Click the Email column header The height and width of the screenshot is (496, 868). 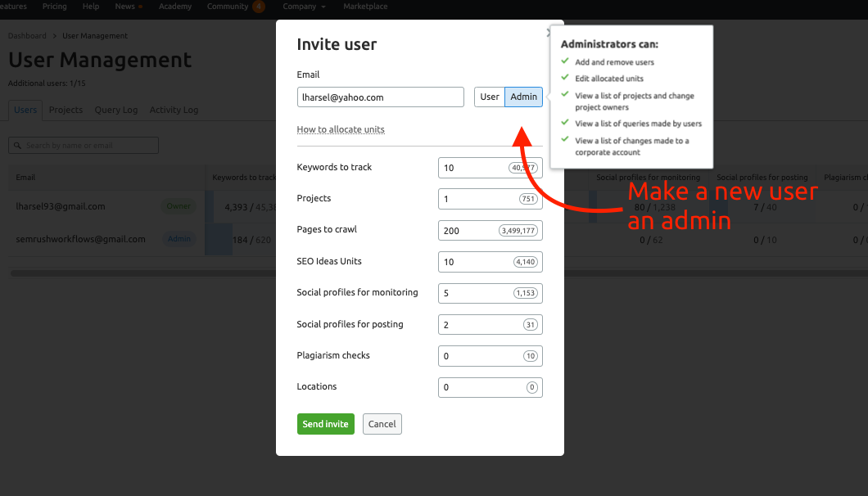(25, 177)
